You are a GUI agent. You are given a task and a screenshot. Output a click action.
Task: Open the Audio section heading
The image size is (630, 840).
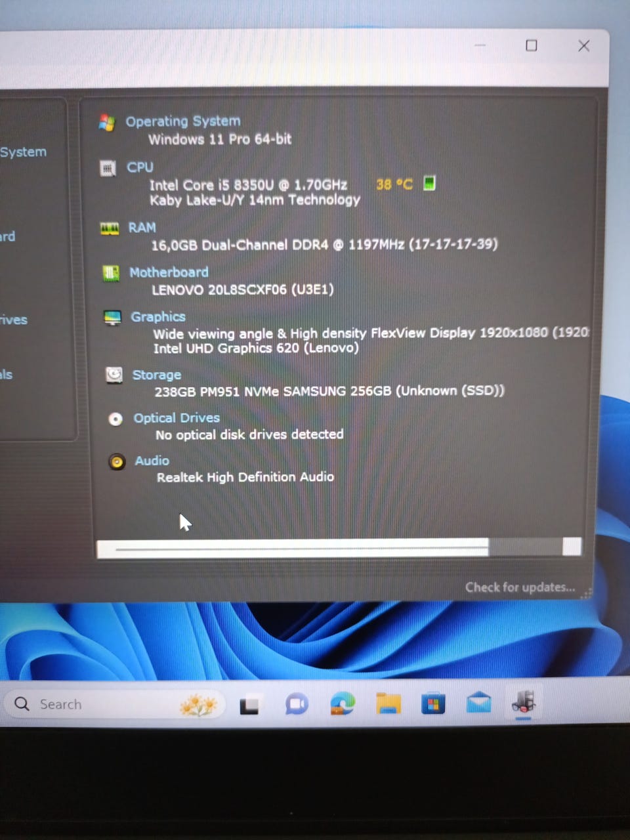click(x=152, y=461)
